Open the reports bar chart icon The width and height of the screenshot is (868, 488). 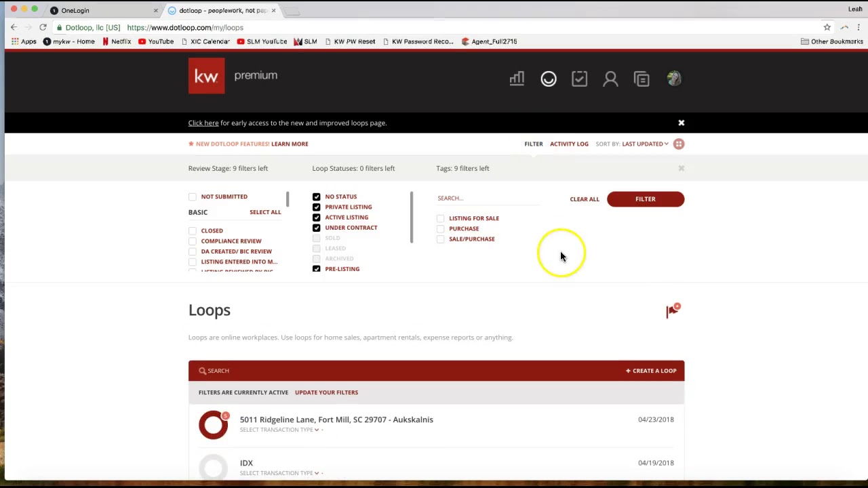click(x=517, y=79)
